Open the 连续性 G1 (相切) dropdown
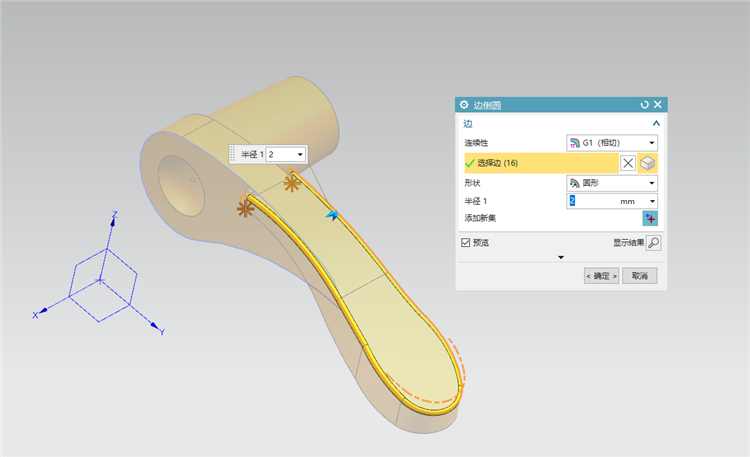This screenshot has height=457, width=750. pos(612,143)
